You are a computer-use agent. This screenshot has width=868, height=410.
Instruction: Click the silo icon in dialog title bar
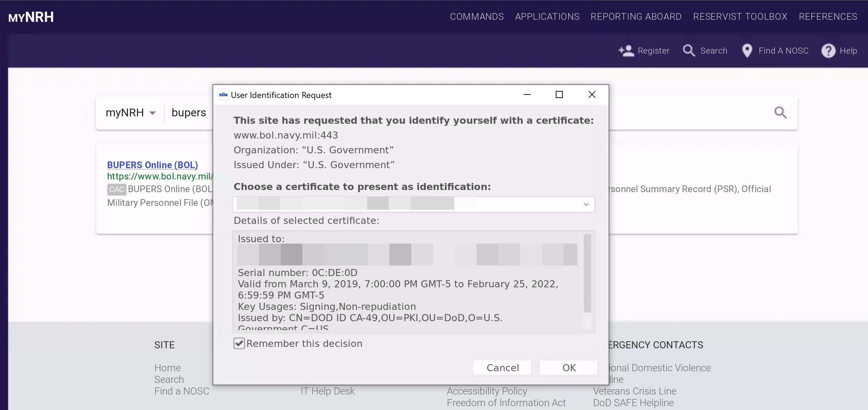pos(223,95)
